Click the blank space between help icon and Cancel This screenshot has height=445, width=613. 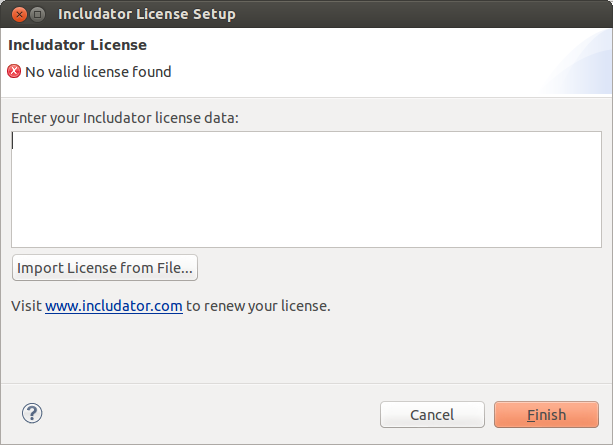(x=211, y=414)
